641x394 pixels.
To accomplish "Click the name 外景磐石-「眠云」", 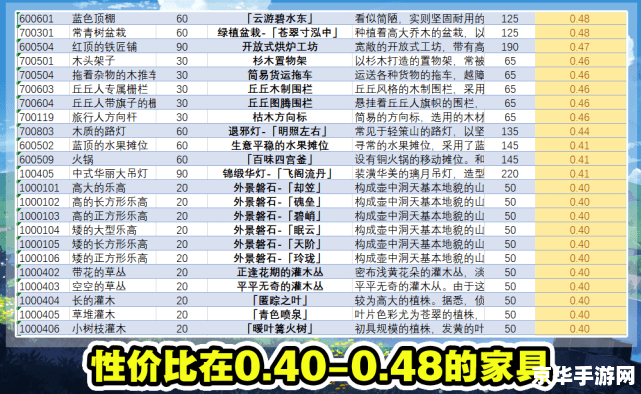I will pyautogui.click(x=279, y=230).
